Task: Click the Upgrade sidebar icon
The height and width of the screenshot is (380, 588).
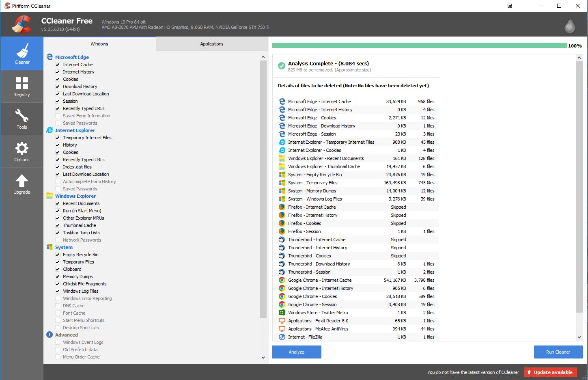Action: [x=22, y=184]
